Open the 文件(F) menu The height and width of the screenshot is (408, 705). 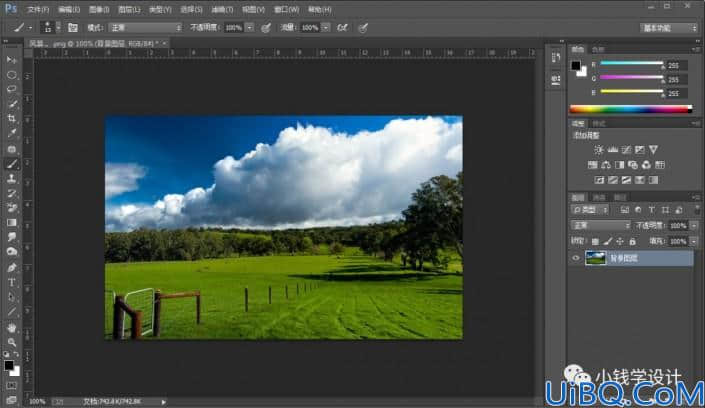[38, 9]
